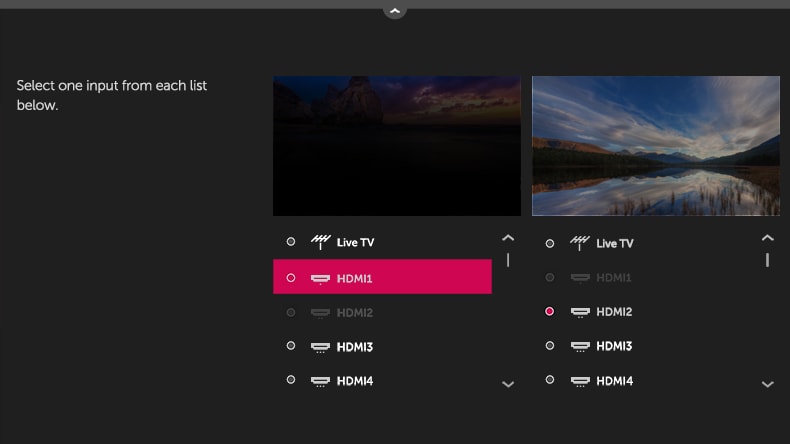This screenshot has height=444, width=790.
Task: Click the antenna icon in right Live TV row
Action: tap(580, 243)
